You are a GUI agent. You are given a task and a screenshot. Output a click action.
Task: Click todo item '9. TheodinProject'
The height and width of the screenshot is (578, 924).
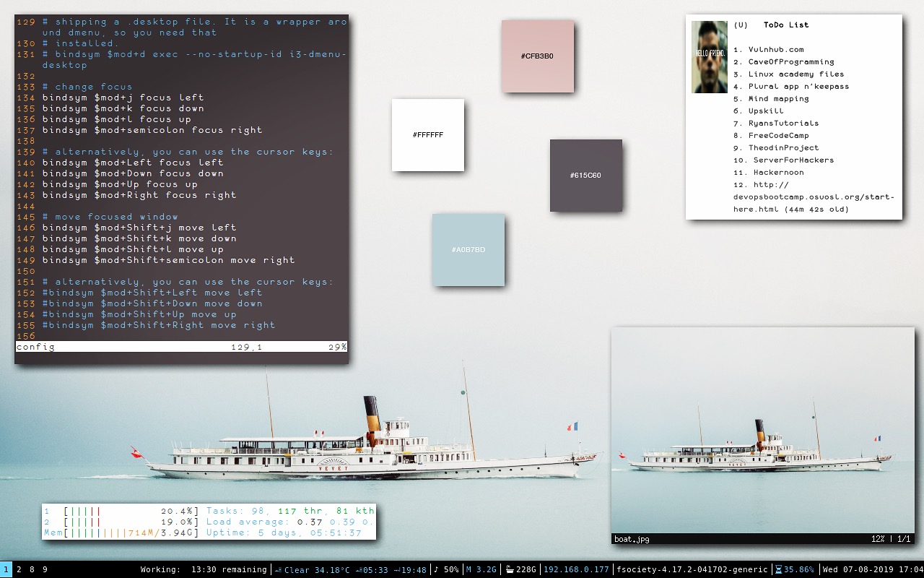click(x=776, y=147)
